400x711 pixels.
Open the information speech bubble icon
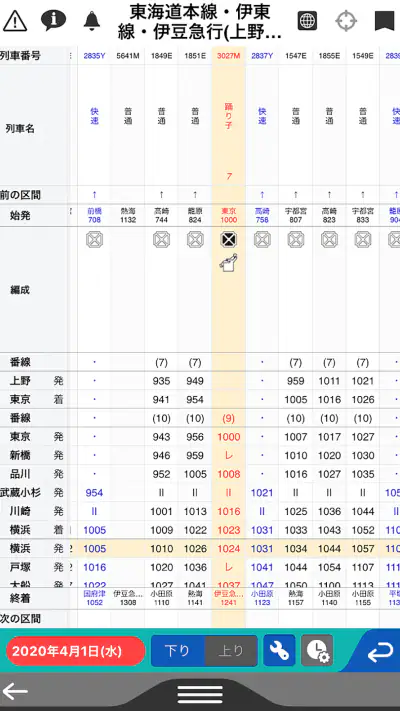click(x=54, y=20)
